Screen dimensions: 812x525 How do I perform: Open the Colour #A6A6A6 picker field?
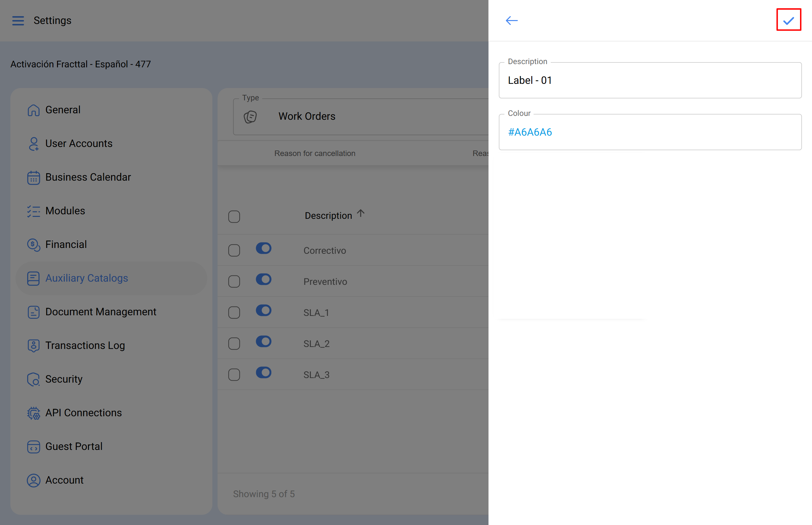coord(650,132)
